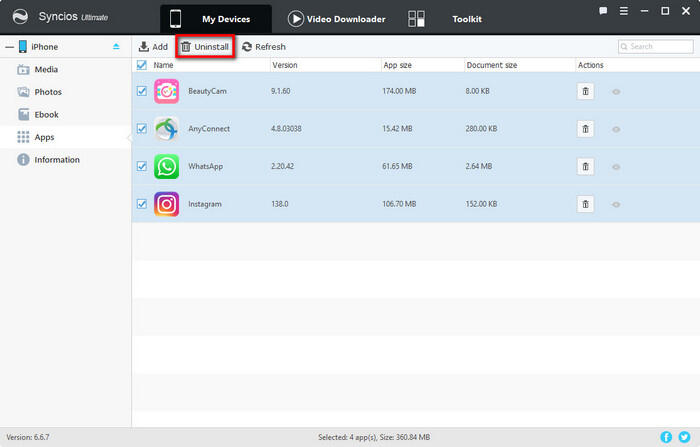Viewport: 700px width, 447px height.
Task: Open the Facebook icon in status bar
Action: pyautogui.click(x=666, y=437)
